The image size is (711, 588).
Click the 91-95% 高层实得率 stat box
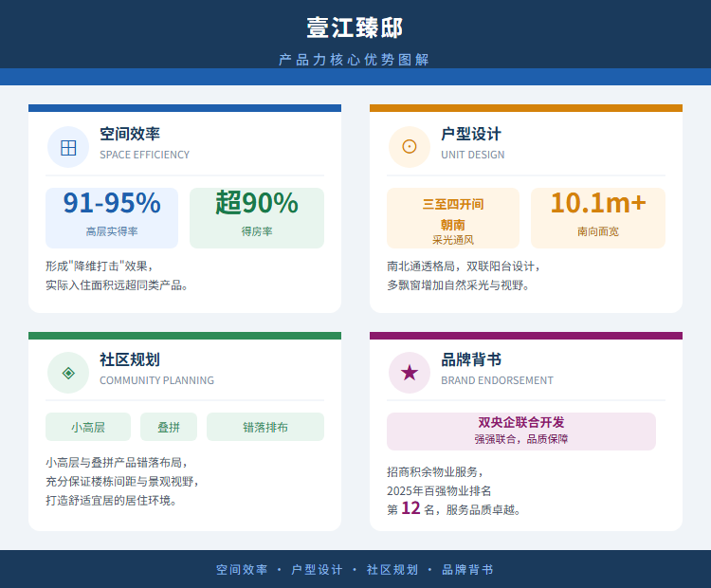112,218
